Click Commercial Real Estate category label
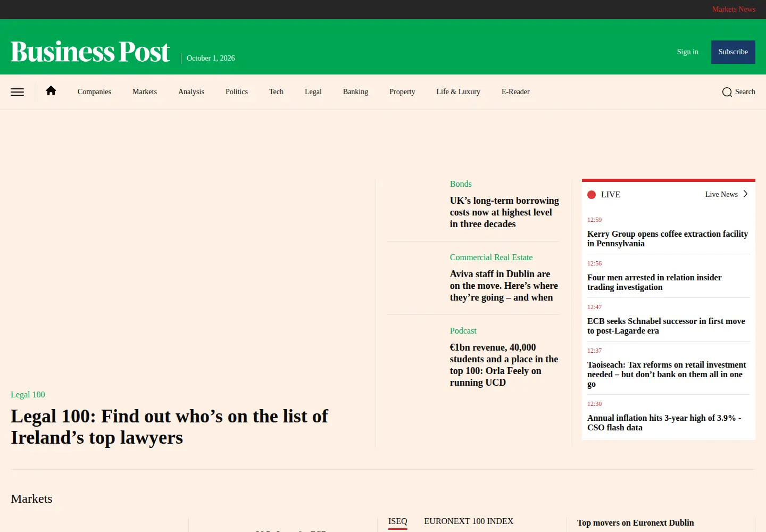This screenshot has width=766, height=532. click(491, 257)
